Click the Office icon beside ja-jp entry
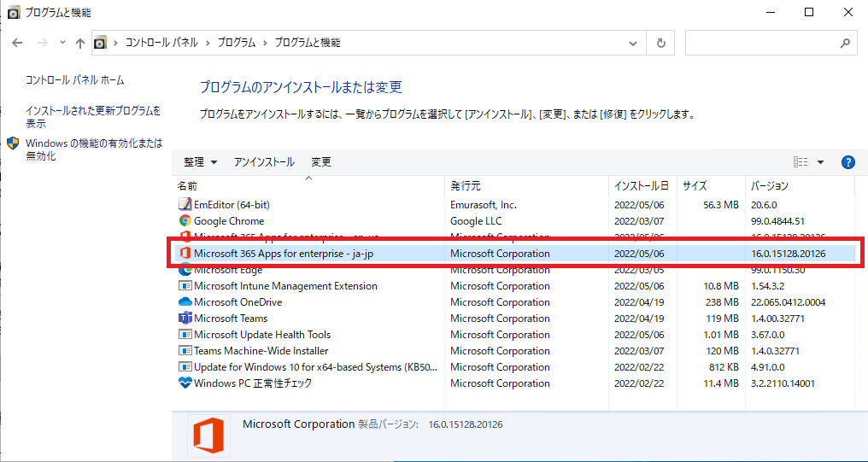868x462 pixels. tap(185, 254)
